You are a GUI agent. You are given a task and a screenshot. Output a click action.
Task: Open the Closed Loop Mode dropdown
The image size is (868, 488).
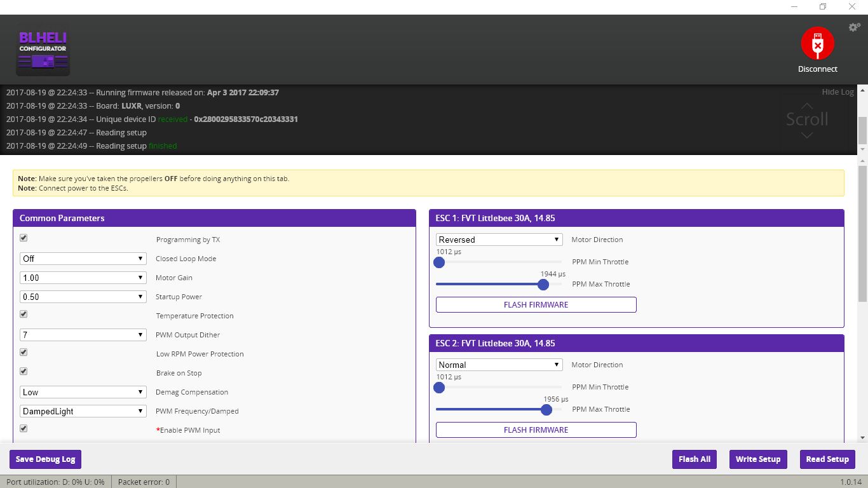(x=83, y=259)
